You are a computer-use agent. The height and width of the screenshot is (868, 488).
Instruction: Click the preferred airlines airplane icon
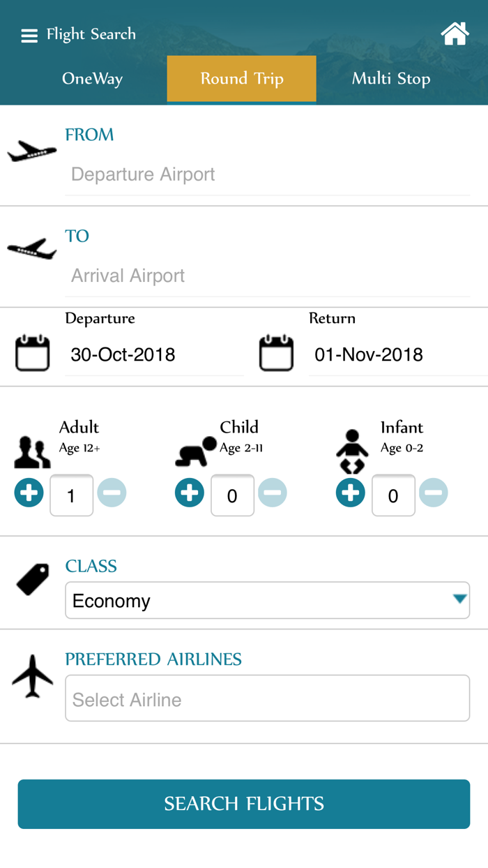pyautogui.click(x=32, y=675)
